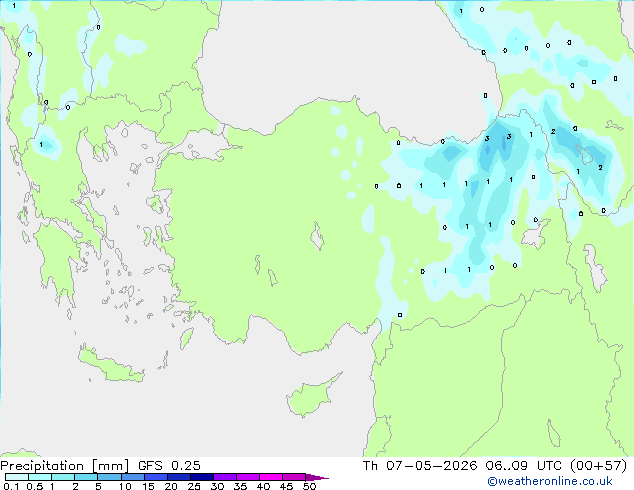
Task: Click the "Precipitation" title word
Action: 42,466
